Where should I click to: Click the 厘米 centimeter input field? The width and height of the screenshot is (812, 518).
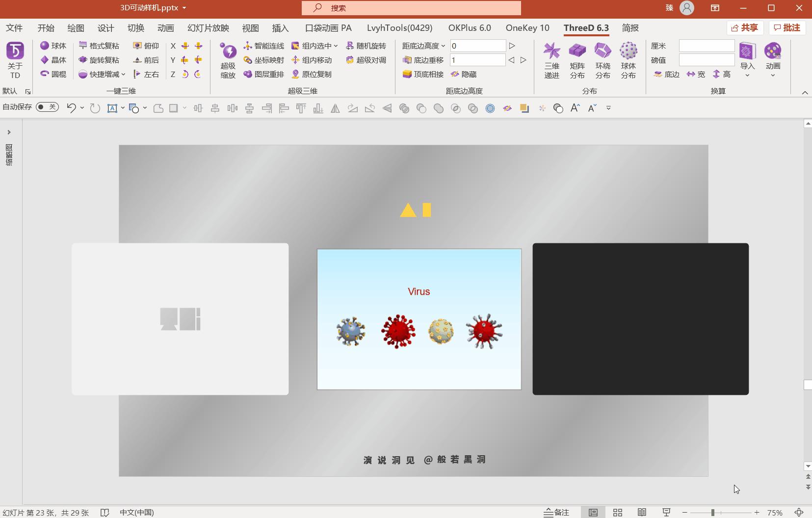click(x=707, y=46)
